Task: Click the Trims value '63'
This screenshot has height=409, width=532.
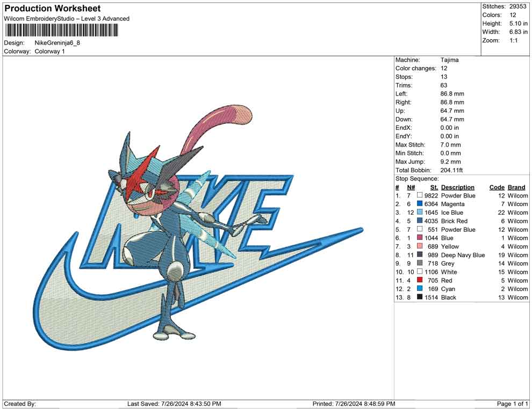Action: coord(444,85)
